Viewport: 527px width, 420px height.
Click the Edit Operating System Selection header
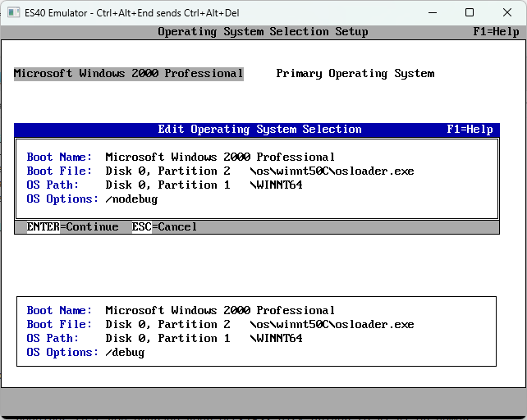coord(259,130)
